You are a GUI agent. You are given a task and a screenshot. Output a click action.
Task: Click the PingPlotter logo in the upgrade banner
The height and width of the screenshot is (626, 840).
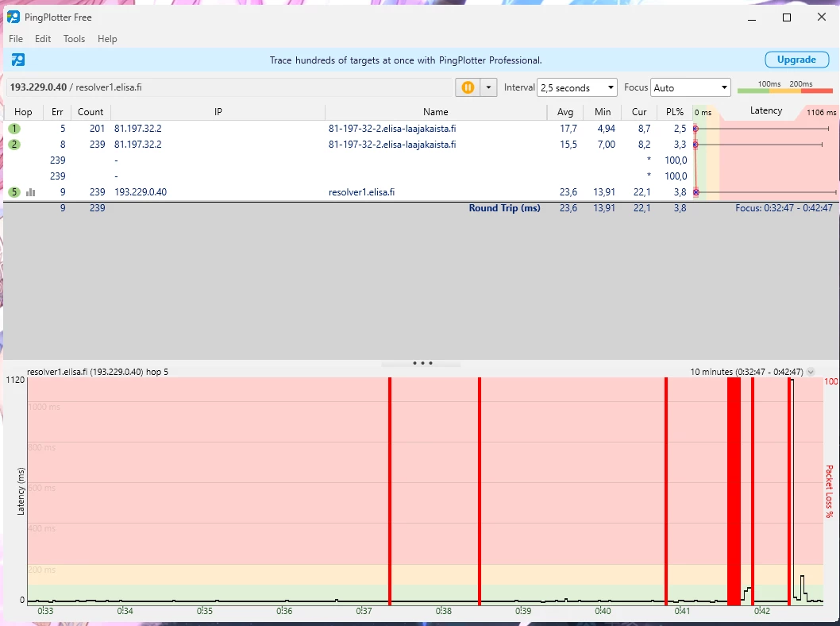point(18,60)
